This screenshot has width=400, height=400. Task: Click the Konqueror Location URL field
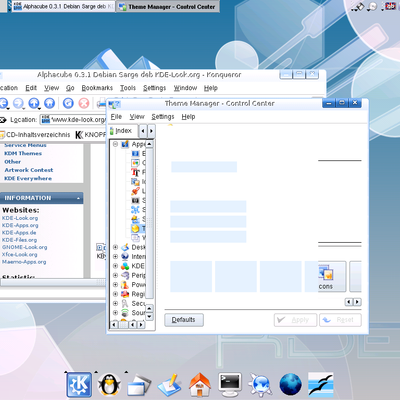pyautogui.click(x=73, y=120)
